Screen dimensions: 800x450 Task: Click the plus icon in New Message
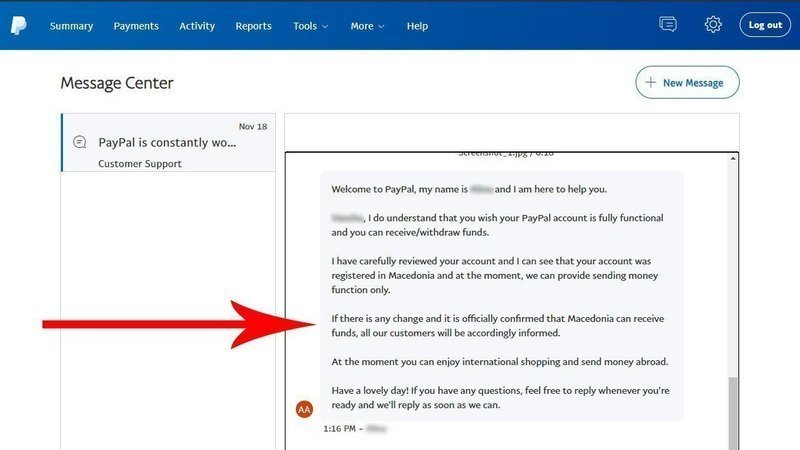[651, 82]
